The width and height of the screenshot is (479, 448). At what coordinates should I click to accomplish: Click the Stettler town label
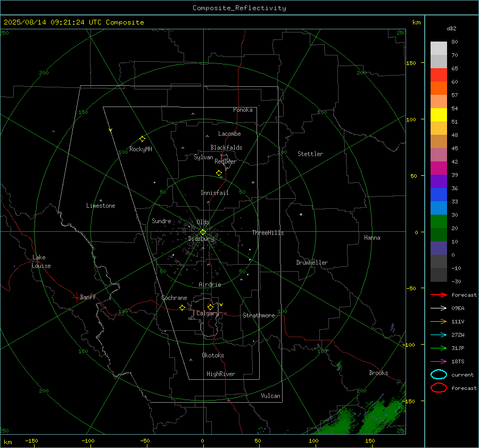click(310, 154)
